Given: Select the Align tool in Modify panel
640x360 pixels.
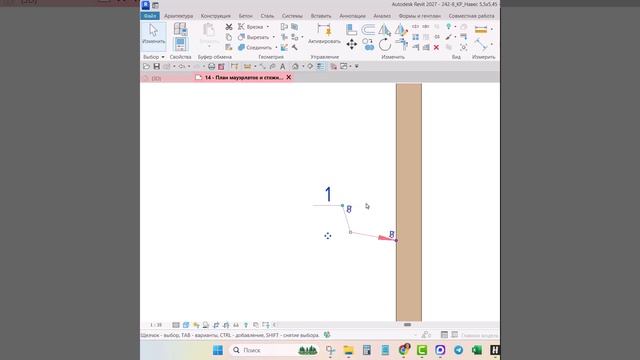Looking at the screenshot, I should [351, 29].
